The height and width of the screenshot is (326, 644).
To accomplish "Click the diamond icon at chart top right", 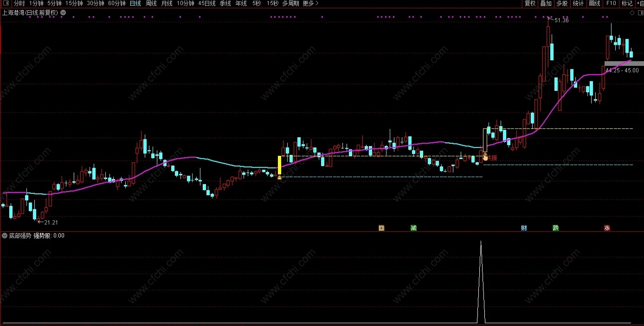I will [x=632, y=13].
